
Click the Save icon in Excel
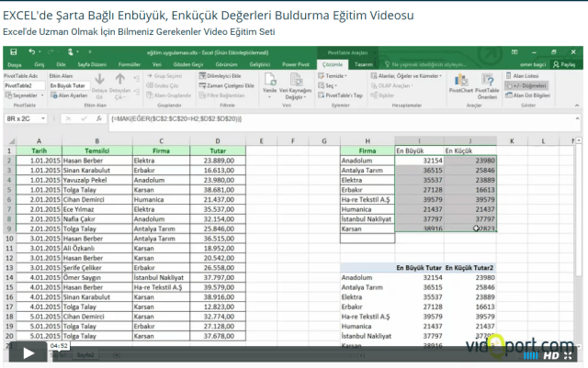click(14, 52)
